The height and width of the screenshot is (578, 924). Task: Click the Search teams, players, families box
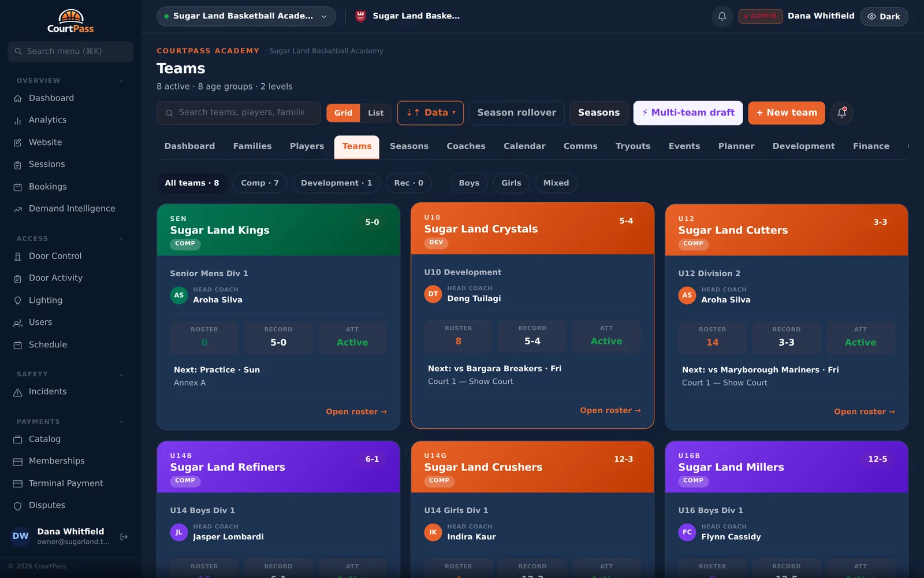(239, 113)
